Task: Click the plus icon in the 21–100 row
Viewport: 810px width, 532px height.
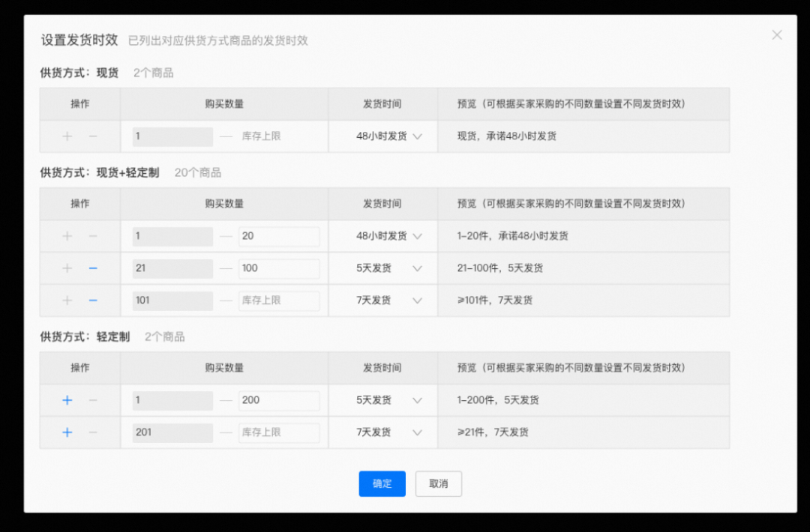Action: click(67, 268)
